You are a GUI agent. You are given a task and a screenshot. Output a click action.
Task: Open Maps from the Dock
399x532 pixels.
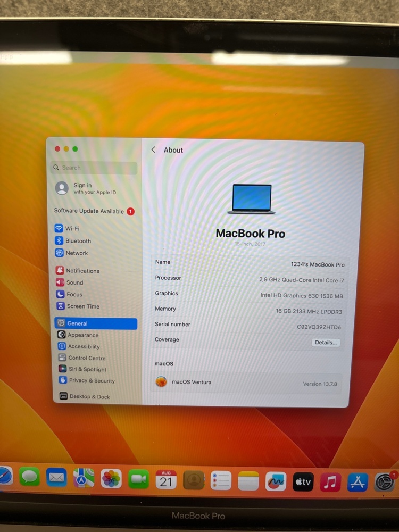pyautogui.click(x=84, y=478)
